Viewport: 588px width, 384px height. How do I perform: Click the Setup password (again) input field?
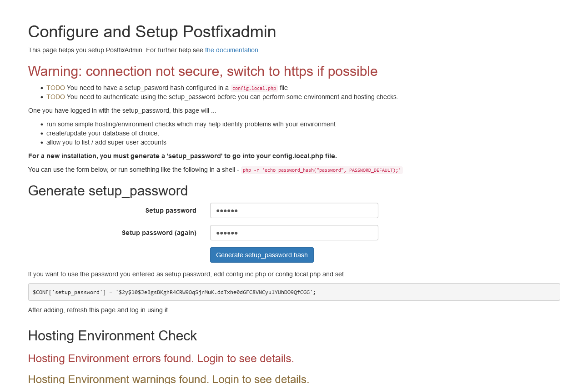[x=294, y=233]
